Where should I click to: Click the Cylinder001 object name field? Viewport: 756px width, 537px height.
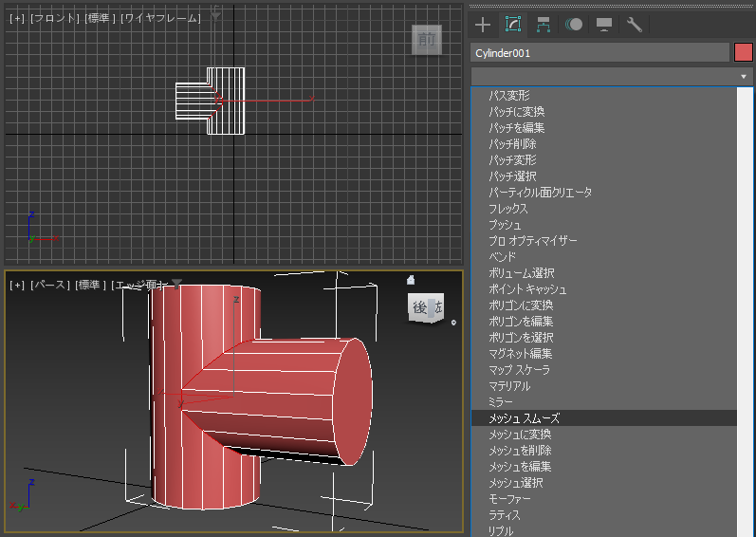point(599,53)
